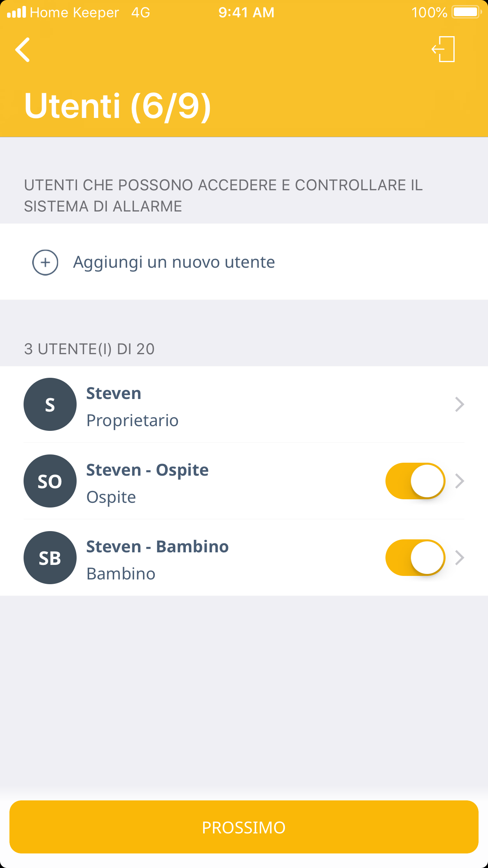
Task: Tap Steven's 'S' avatar icon
Action: 50,404
